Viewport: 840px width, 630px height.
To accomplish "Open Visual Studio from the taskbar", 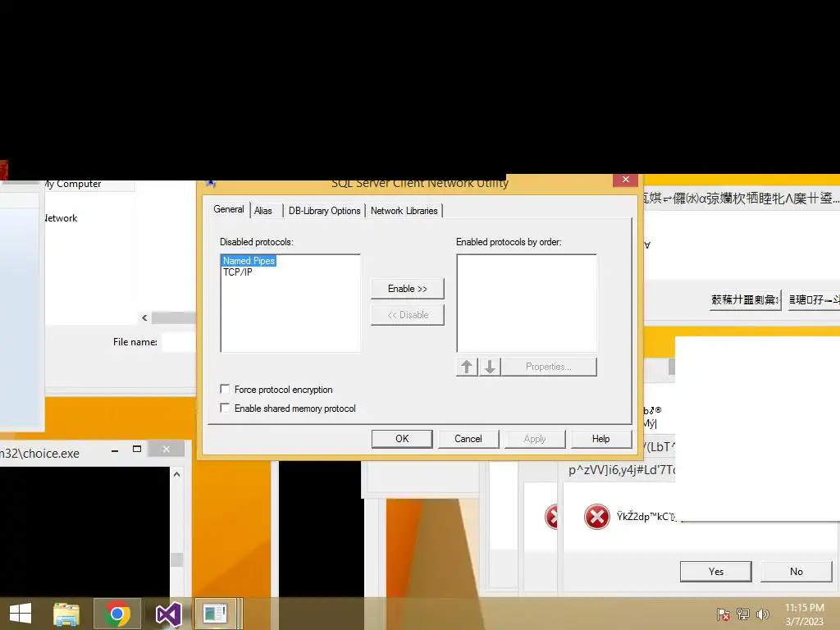I will tap(168, 614).
